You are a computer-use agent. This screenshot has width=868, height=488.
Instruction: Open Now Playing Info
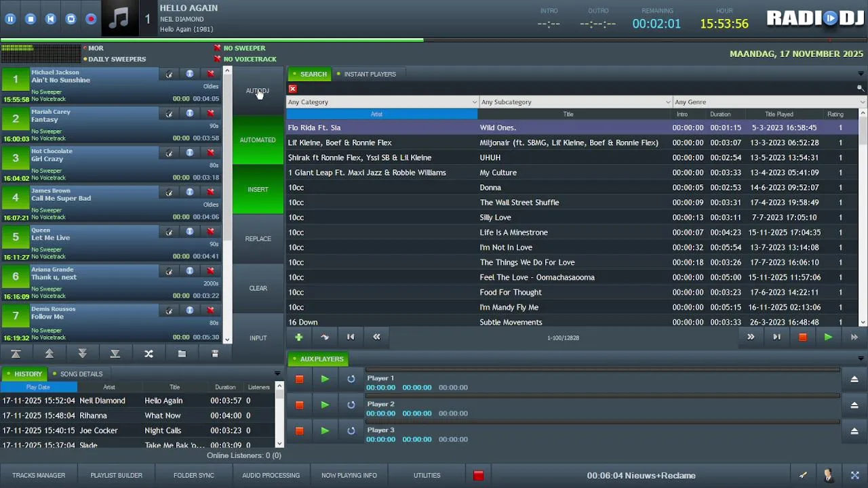349,475
